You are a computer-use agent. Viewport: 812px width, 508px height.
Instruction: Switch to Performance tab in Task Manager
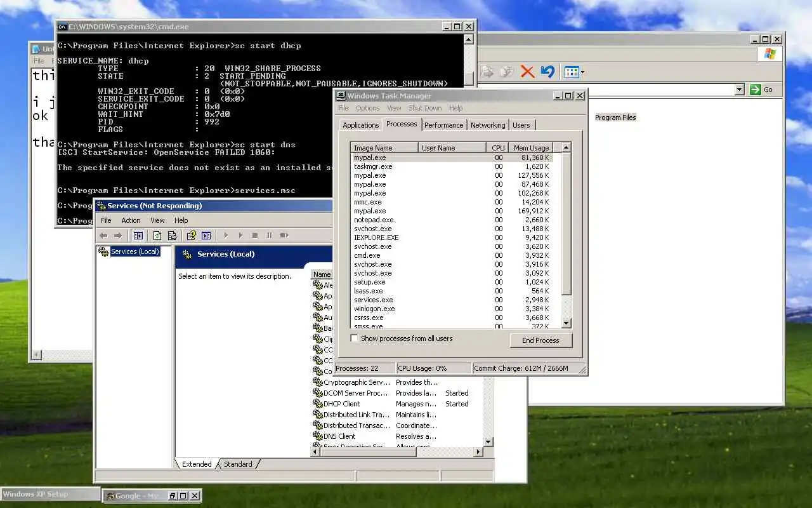tap(444, 125)
